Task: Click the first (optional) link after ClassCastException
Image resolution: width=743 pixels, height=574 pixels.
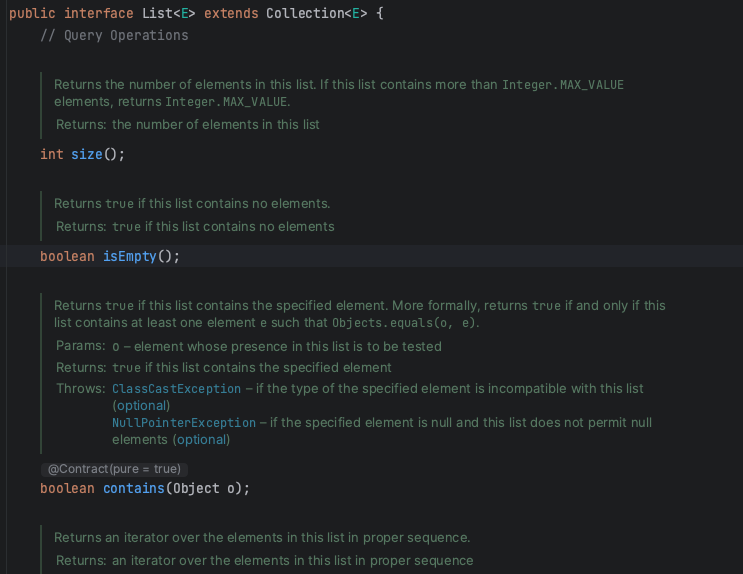Action: 141,406
